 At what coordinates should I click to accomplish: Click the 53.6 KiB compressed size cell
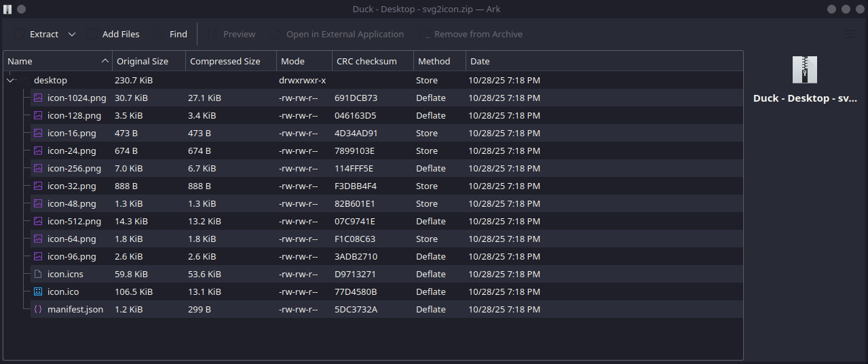tap(204, 274)
